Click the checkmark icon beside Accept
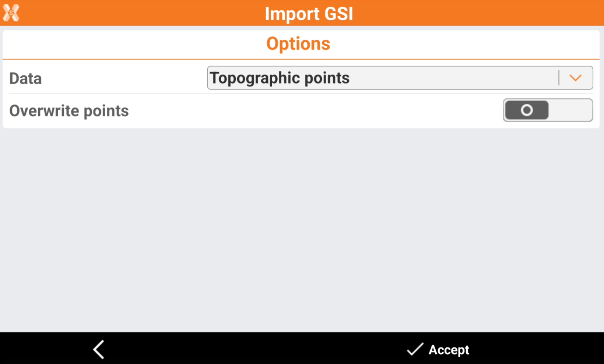604x364 pixels. tap(415, 349)
